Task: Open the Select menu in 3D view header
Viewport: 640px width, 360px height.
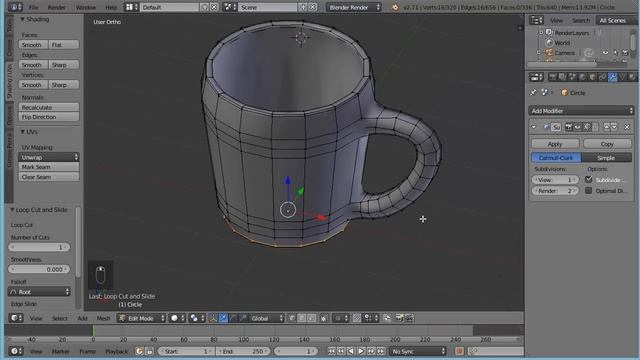Action: click(x=60, y=318)
